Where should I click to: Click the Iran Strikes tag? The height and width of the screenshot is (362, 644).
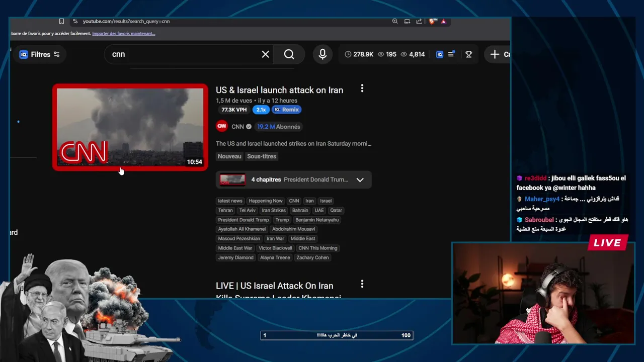click(274, 210)
